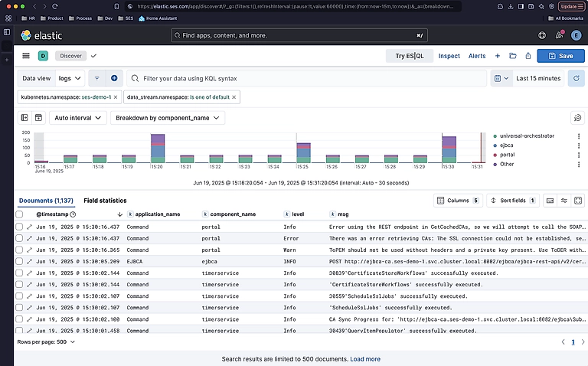Screen dimensions: 588x366
Task: Select the checkbox for the ejbca log row
Action: [x=19, y=260]
